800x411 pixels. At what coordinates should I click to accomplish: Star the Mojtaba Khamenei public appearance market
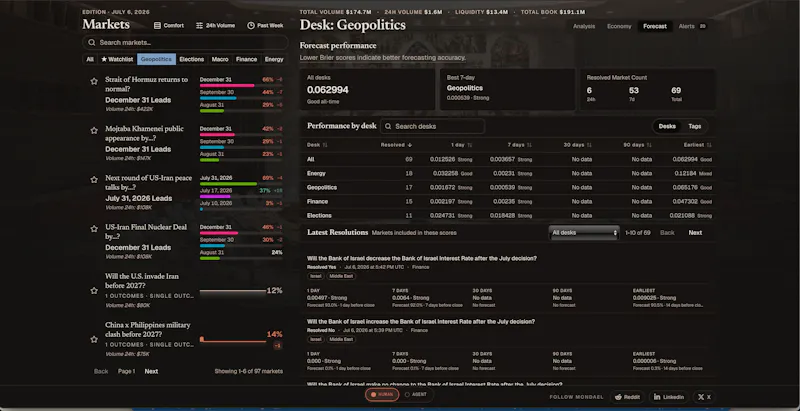(x=94, y=131)
